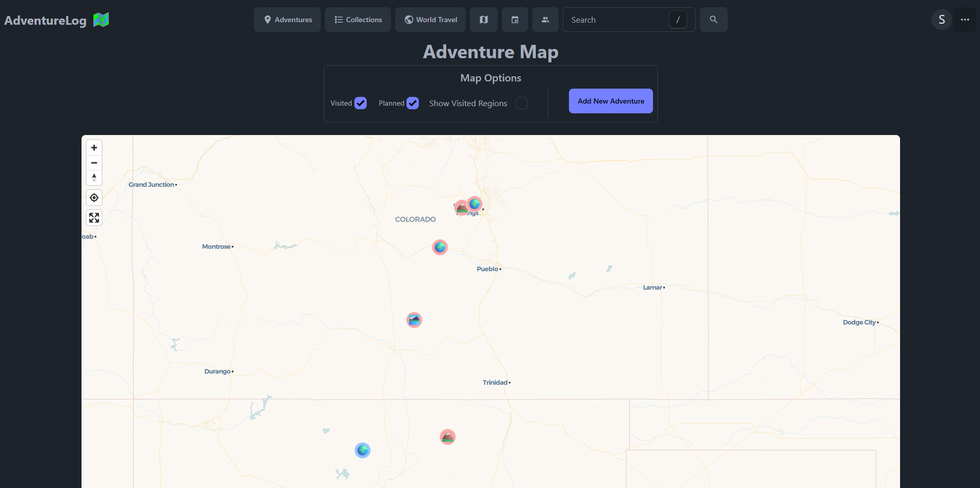Open the map view icon in the navbar
980x488 pixels.
coord(483,20)
